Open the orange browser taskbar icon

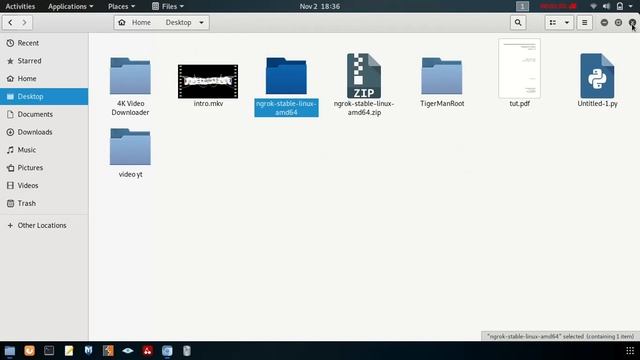click(29, 351)
